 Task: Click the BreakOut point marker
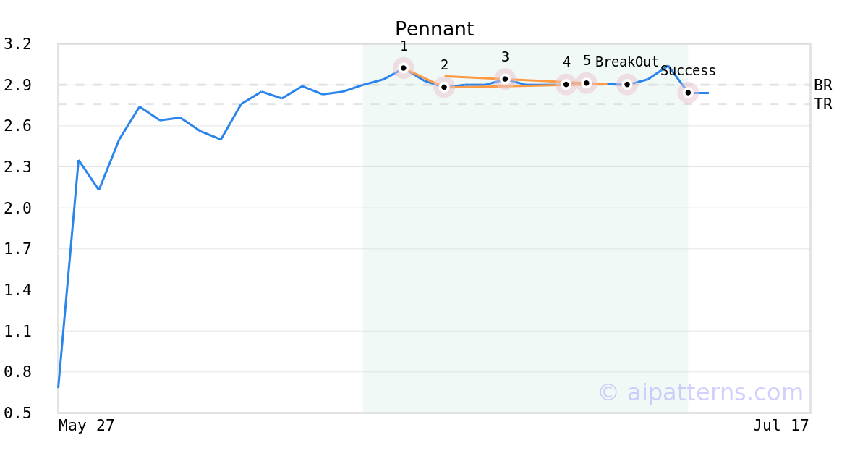[x=627, y=85]
